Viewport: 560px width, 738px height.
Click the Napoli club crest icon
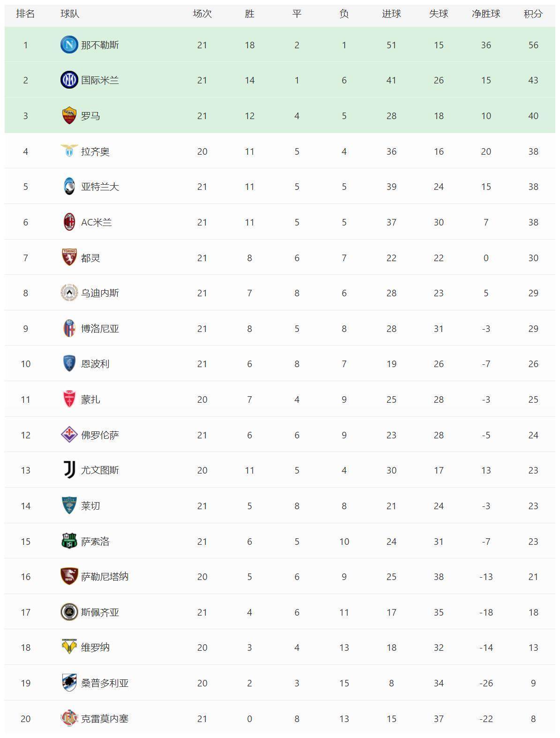click(x=69, y=45)
